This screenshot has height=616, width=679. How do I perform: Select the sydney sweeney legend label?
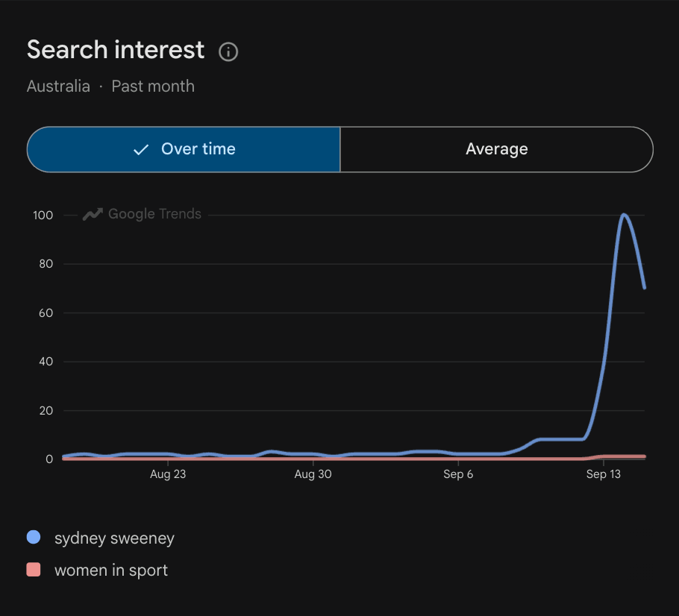[114, 538]
